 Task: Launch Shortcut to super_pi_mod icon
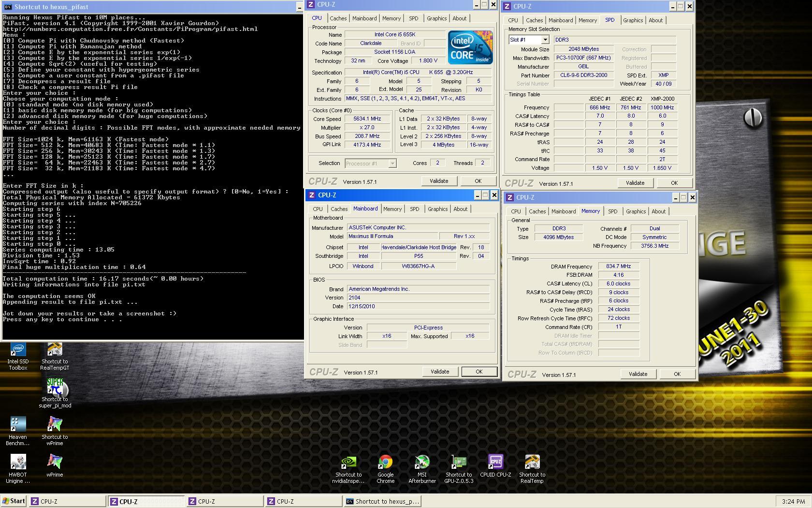55,394
